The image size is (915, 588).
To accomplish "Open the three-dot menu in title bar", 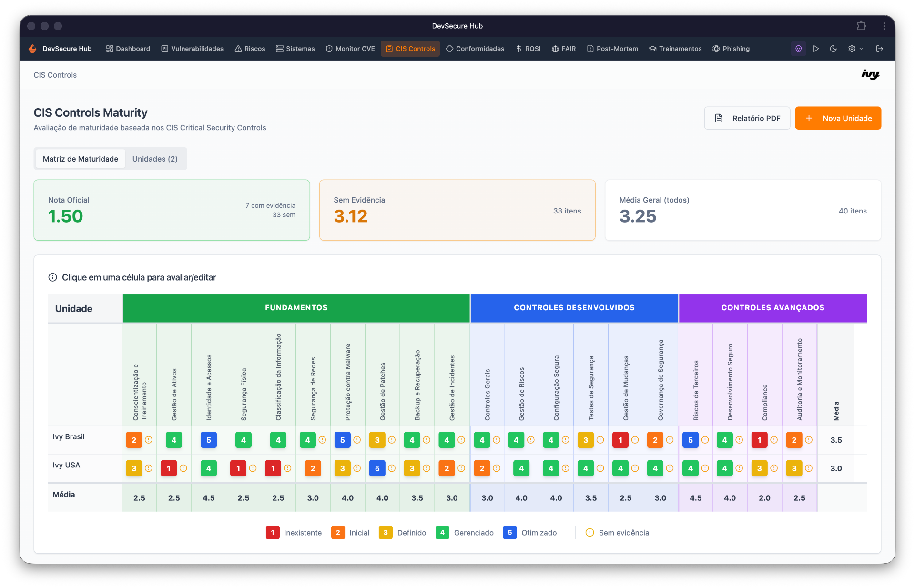I will point(884,26).
